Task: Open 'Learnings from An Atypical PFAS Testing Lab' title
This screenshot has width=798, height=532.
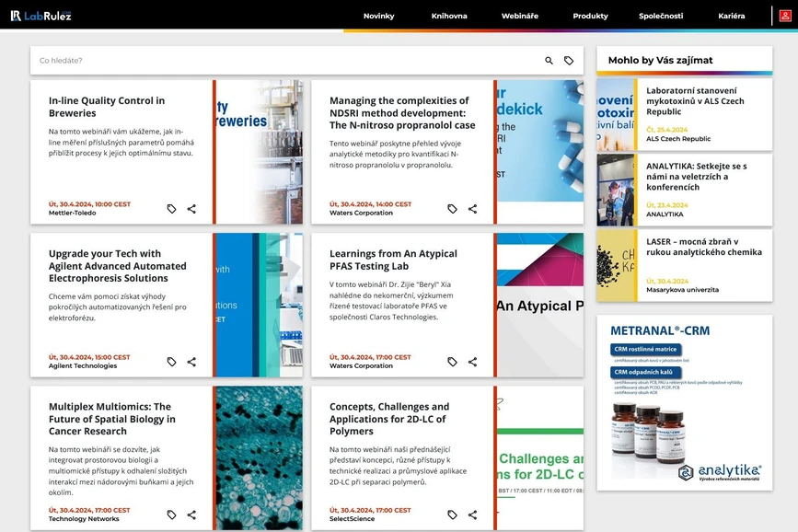Action: [x=393, y=260]
